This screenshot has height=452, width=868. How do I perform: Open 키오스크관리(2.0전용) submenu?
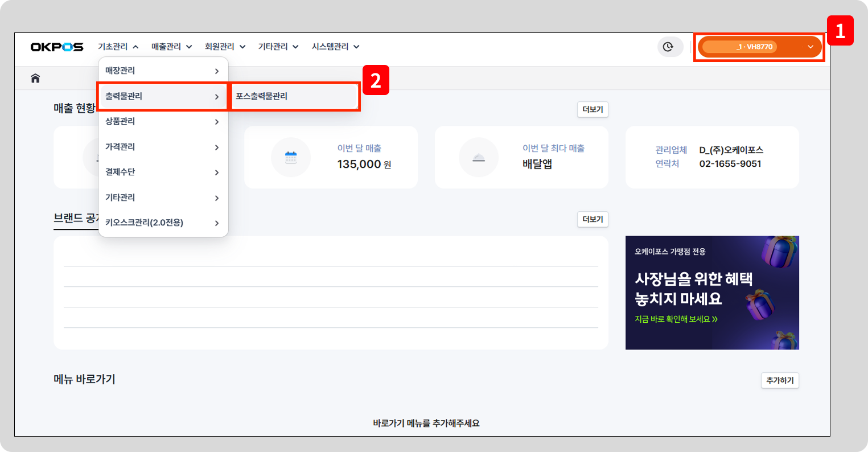point(163,223)
